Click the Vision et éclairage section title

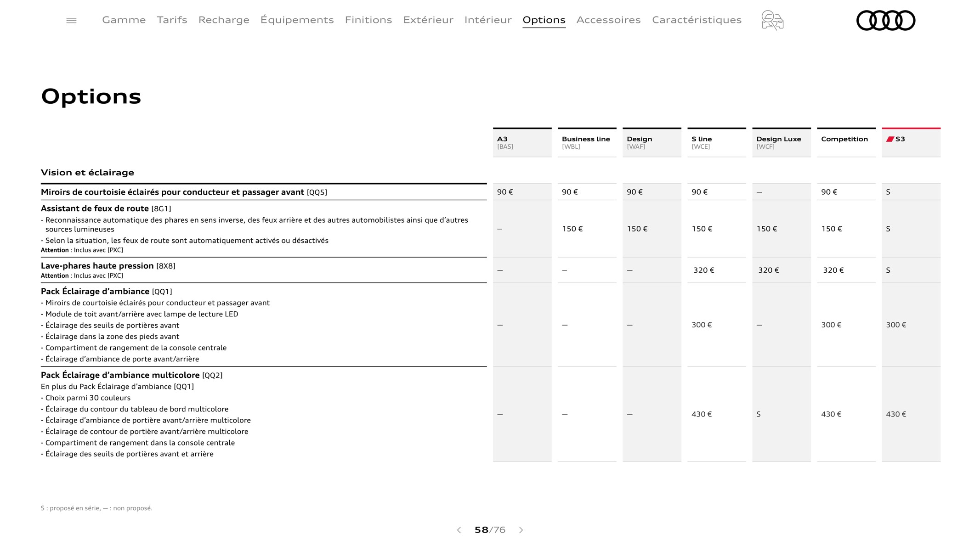point(87,173)
